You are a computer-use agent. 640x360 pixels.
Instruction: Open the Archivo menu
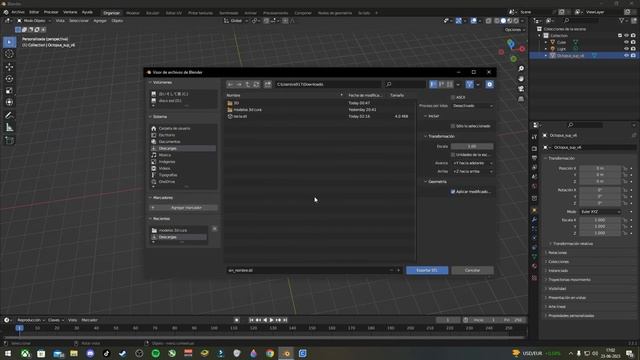pyautogui.click(x=18, y=12)
